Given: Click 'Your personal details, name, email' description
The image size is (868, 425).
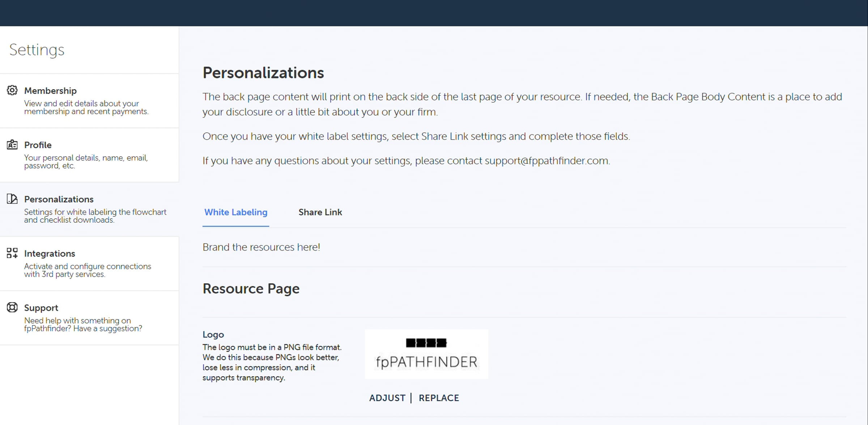Looking at the screenshot, I should (86, 162).
